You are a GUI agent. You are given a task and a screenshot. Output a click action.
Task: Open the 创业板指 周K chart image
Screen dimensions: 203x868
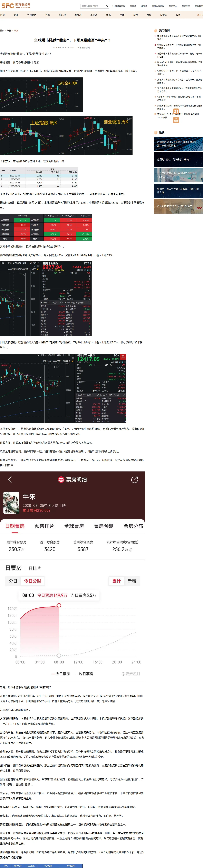pos(99,135)
